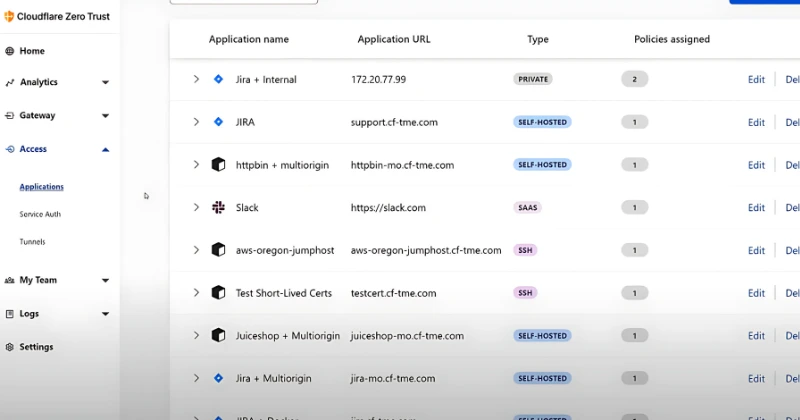Open the Gateway sidebar dropdown
This screenshot has width=800, height=420.
105,116
